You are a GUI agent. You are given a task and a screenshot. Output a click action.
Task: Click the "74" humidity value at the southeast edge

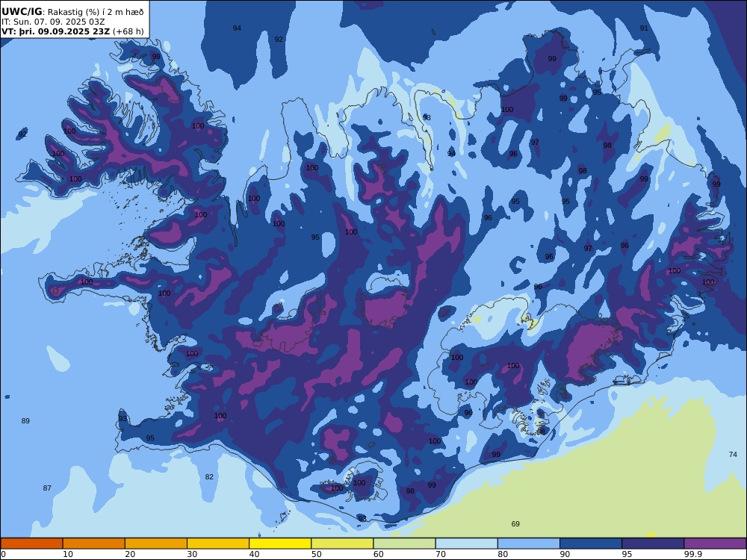734,455
